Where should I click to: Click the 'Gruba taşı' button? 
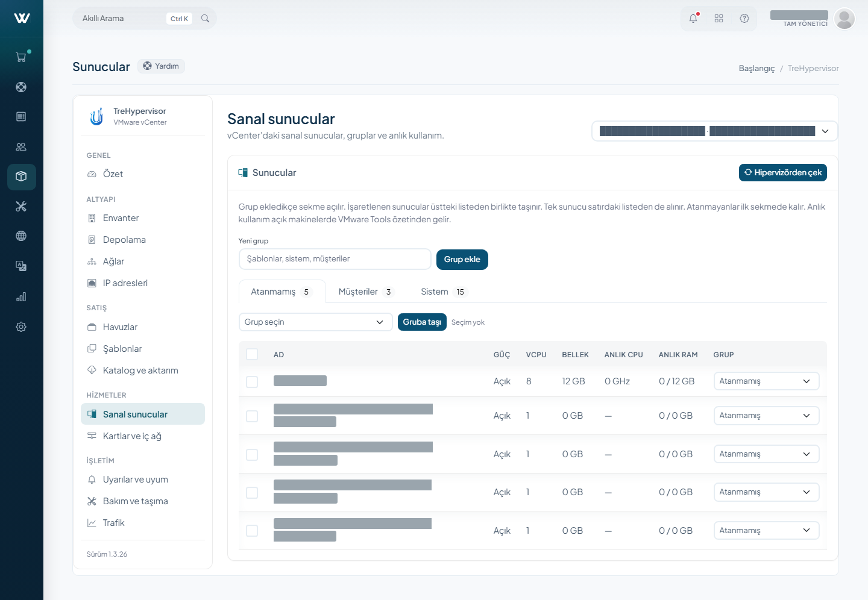(x=422, y=322)
